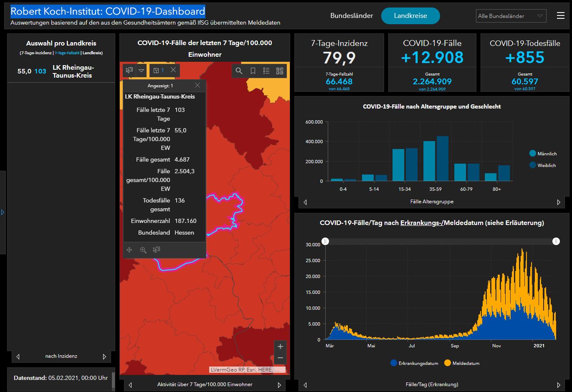This screenshot has width=572, height=392.
Task: Click 7-Tage-Fallzahl value 66.468
Action: [x=339, y=82]
